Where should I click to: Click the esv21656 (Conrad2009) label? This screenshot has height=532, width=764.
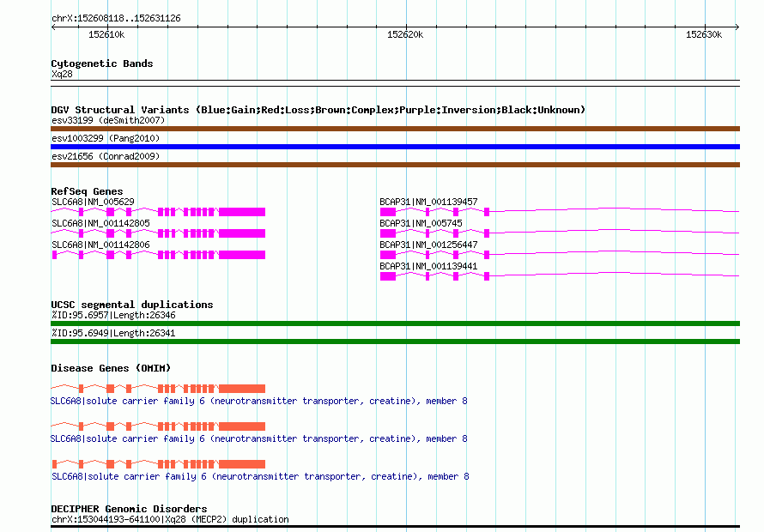point(106,156)
